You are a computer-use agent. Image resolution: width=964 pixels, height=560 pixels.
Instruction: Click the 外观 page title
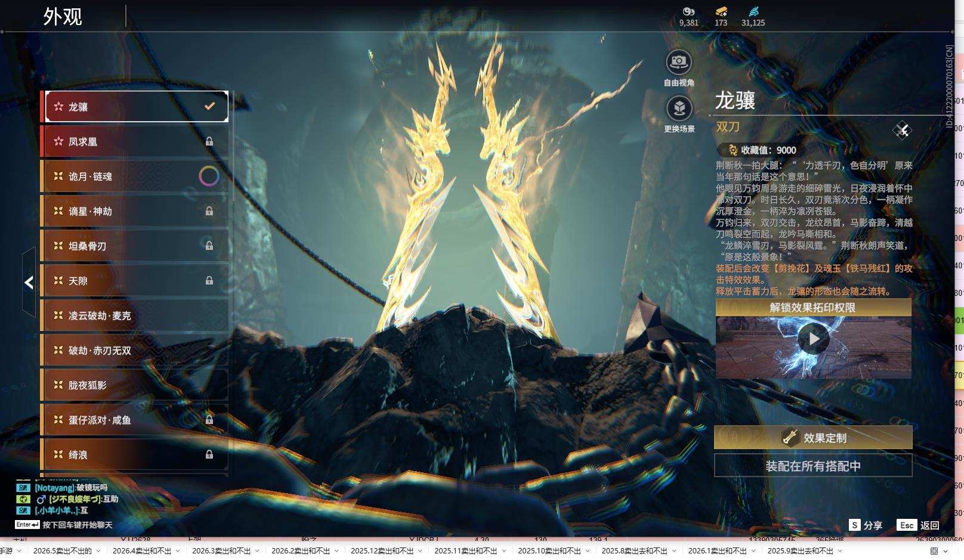click(63, 17)
